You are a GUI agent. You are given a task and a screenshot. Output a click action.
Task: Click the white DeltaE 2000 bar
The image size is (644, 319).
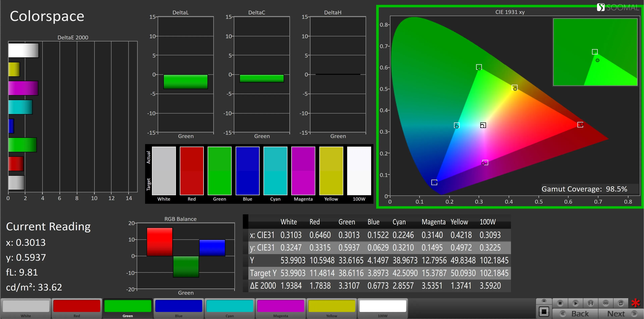pyautogui.click(x=23, y=50)
